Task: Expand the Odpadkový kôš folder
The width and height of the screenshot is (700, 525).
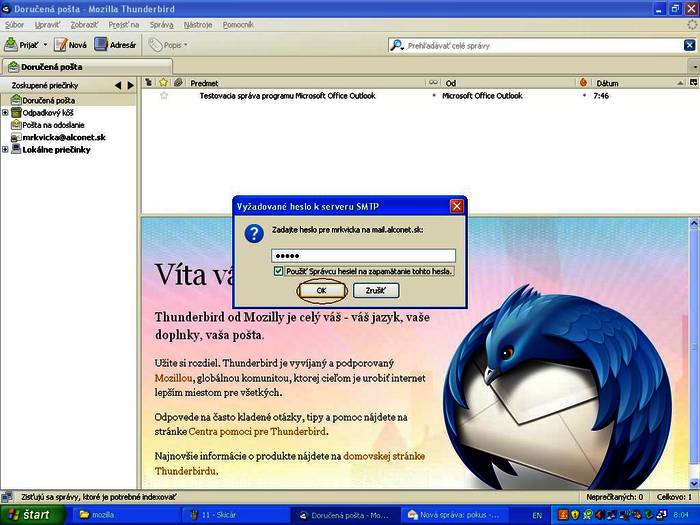Action: [x=5, y=112]
